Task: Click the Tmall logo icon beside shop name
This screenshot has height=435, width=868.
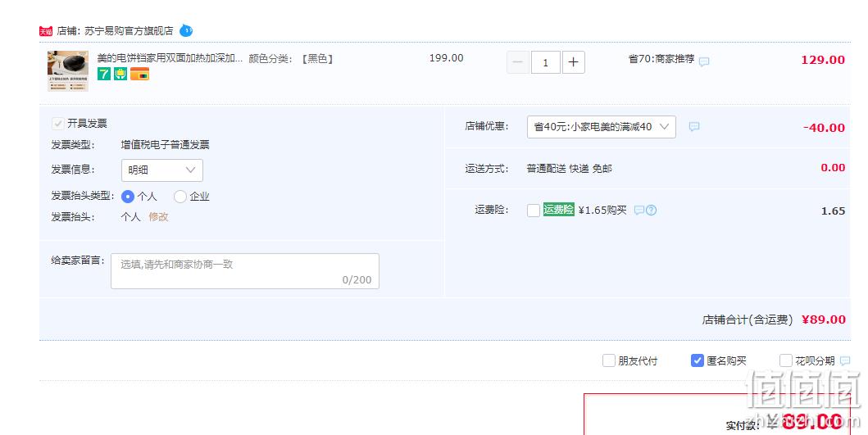Action: [46, 32]
